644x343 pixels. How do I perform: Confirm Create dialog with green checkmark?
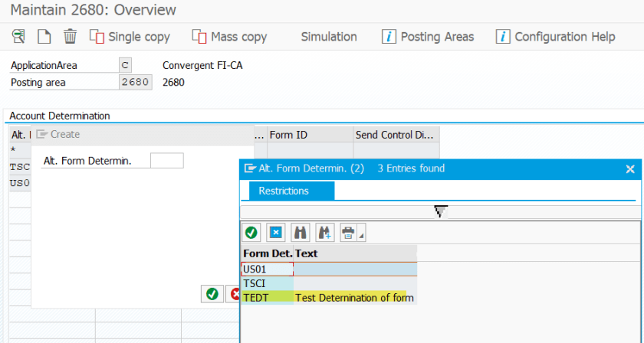[212, 293]
